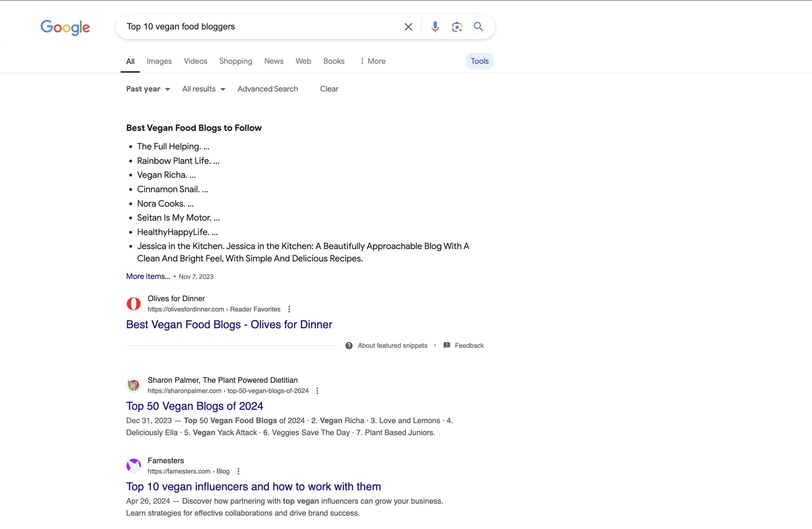This screenshot has height=529, width=812.
Task: Expand the All results dropdown
Action: (x=204, y=89)
